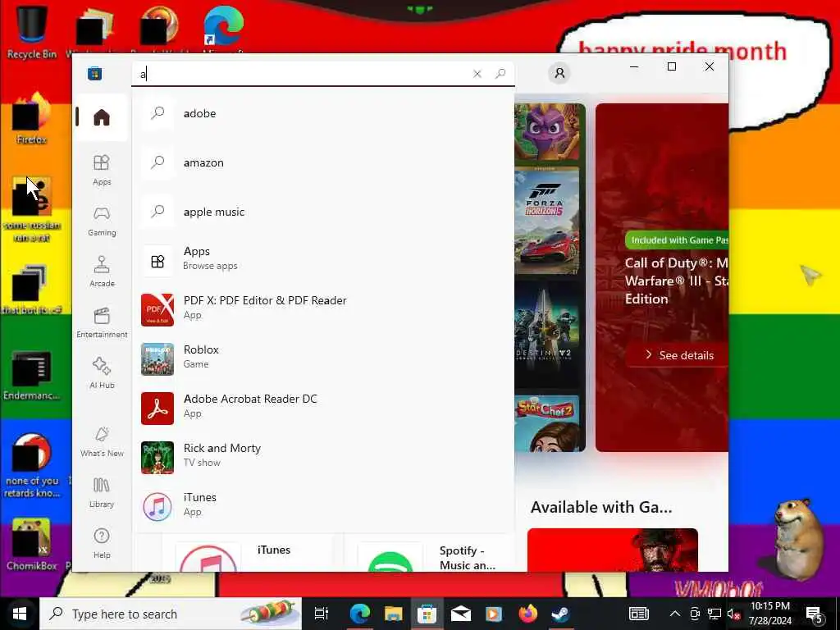Select Firefox desktop shortcut
The image size is (840, 630).
click(x=32, y=119)
